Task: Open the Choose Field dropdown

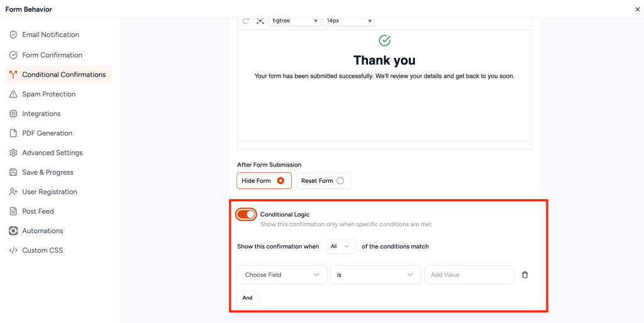Action: (282, 275)
